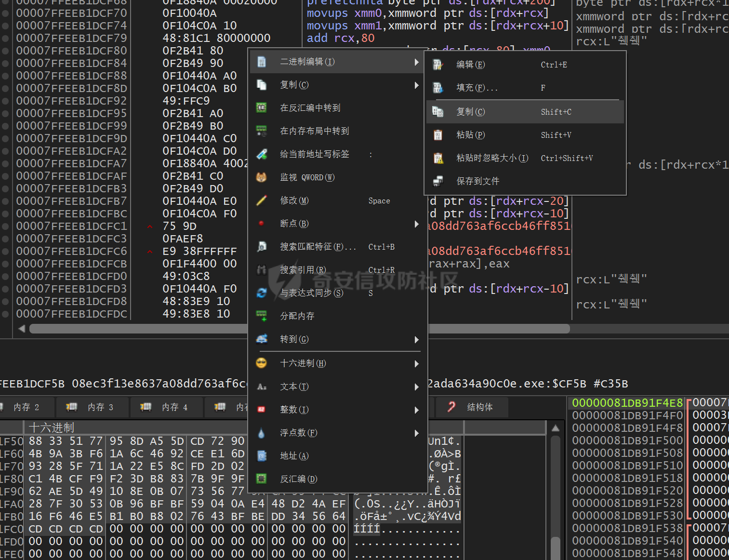This screenshot has width=729, height=560.
Task: Click the red breakpoint (断点) icon
Action: click(x=262, y=224)
